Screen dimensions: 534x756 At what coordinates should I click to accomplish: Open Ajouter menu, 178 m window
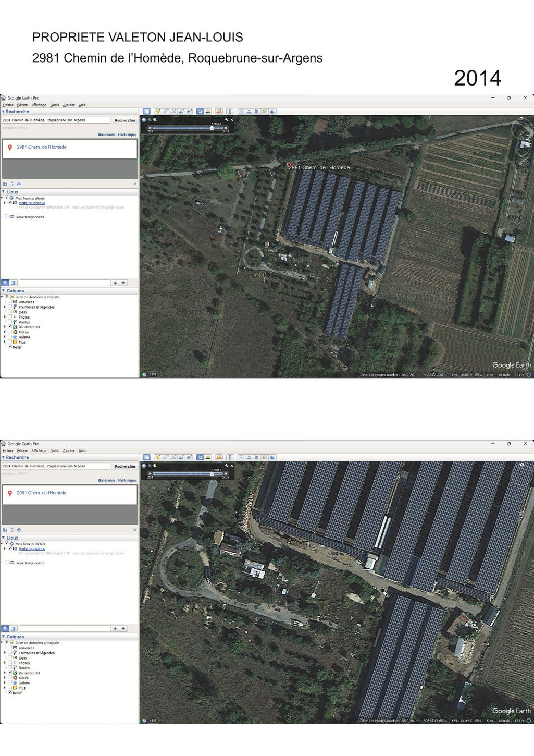[x=69, y=450]
